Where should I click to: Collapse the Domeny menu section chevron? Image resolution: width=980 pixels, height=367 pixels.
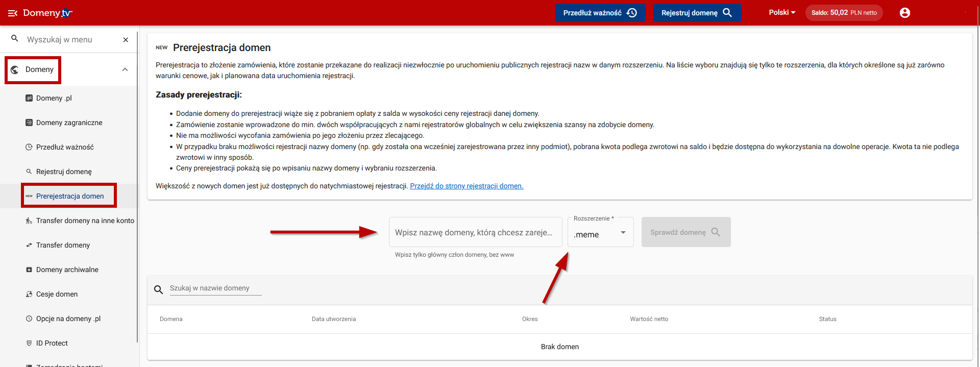point(125,69)
